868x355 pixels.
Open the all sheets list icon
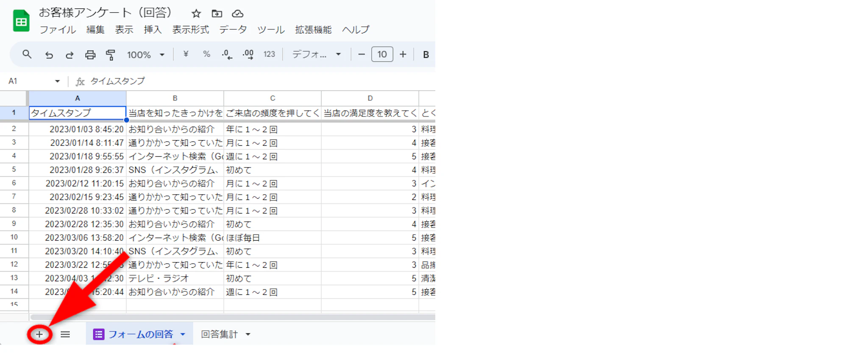(65, 335)
